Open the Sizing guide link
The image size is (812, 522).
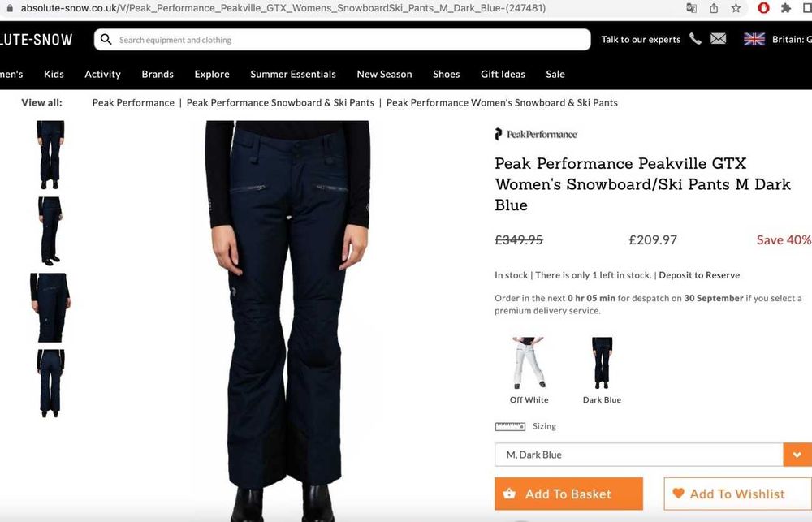click(544, 426)
